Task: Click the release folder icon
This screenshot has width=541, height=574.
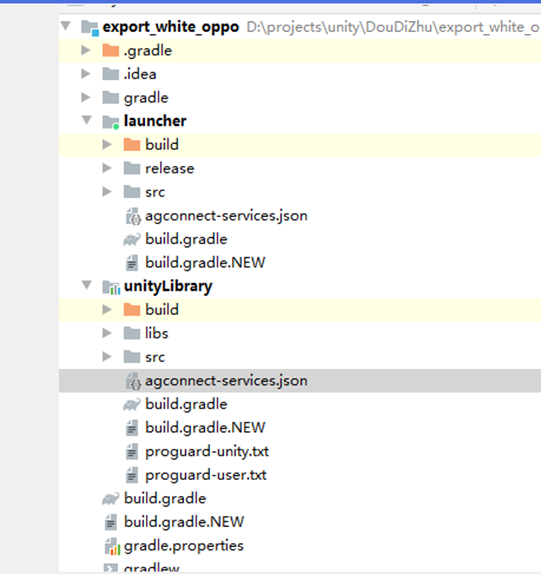Action: click(x=132, y=168)
